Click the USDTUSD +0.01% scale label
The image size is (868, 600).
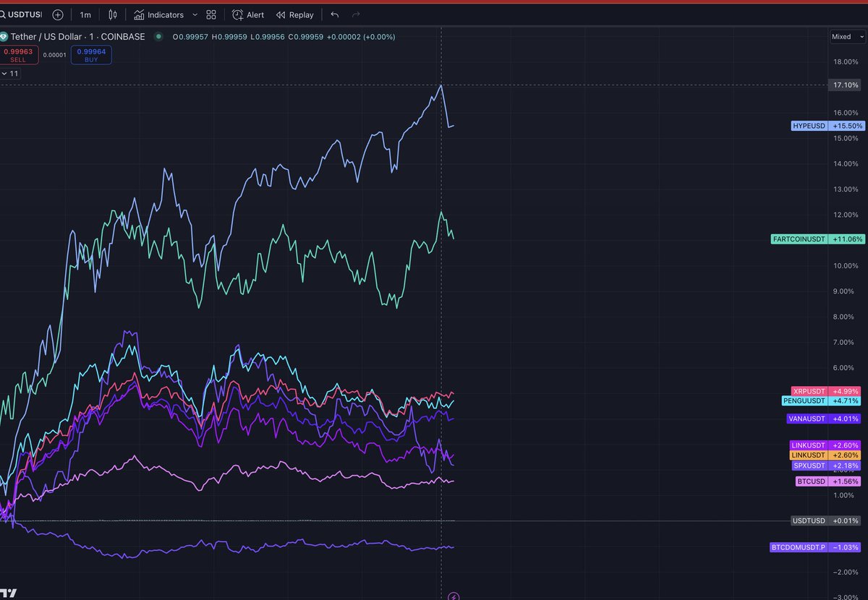pyautogui.click(x=826, y=520)
